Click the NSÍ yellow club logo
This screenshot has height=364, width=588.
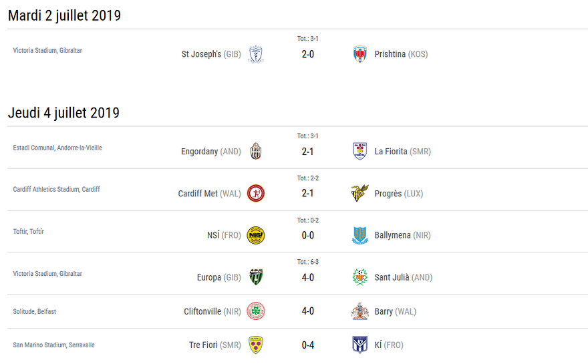(x=255, y=236)
